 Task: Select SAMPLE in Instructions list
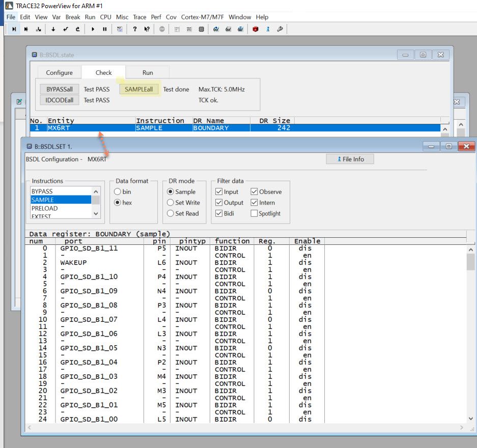tap(61, 200)
